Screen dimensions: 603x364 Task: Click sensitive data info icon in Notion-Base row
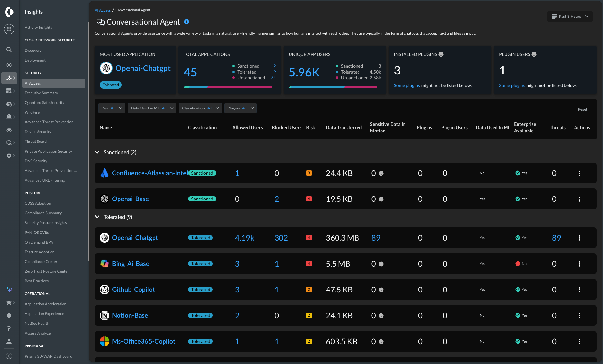click(x=381, y=316)
